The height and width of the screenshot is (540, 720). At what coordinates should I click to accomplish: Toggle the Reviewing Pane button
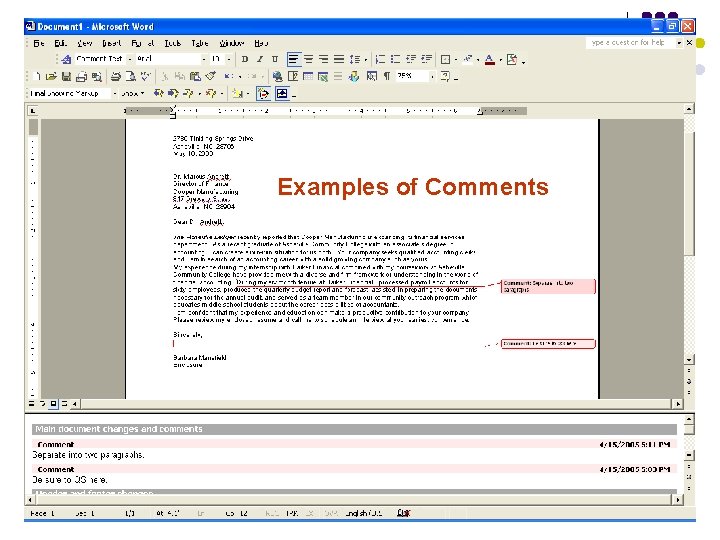click(281, 94)
